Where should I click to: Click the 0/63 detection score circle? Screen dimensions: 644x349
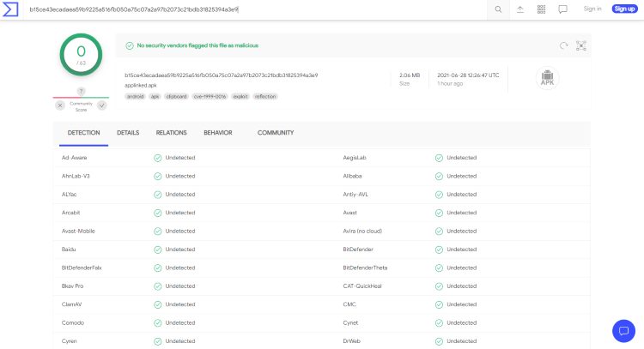coord(81,55)
